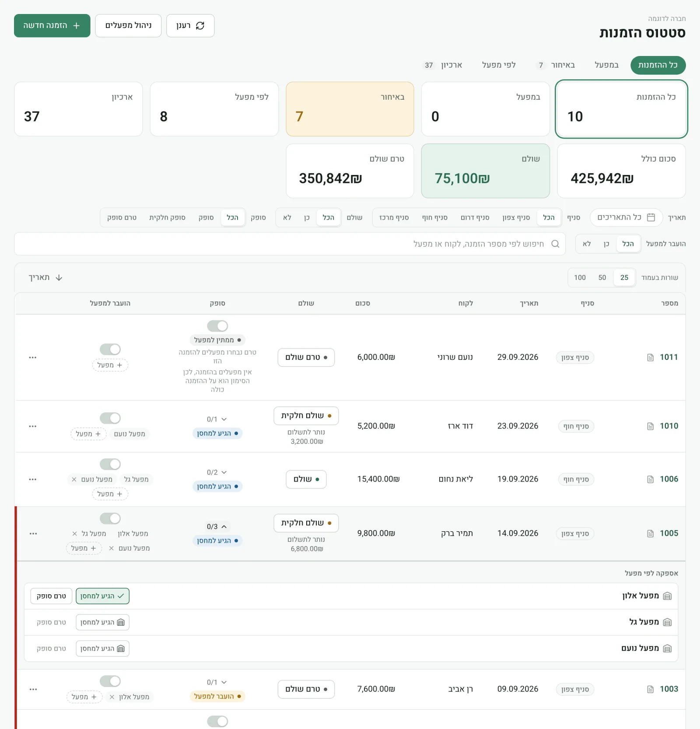Toggle sent-to-factory switch for order 1011
The image size is (700, 729).
coord(110,349)
